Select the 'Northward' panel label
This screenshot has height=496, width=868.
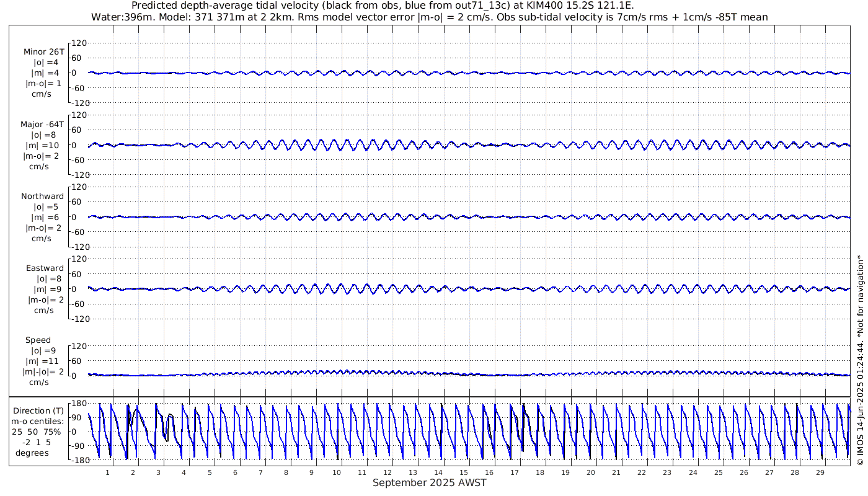[x=43, y=197]
